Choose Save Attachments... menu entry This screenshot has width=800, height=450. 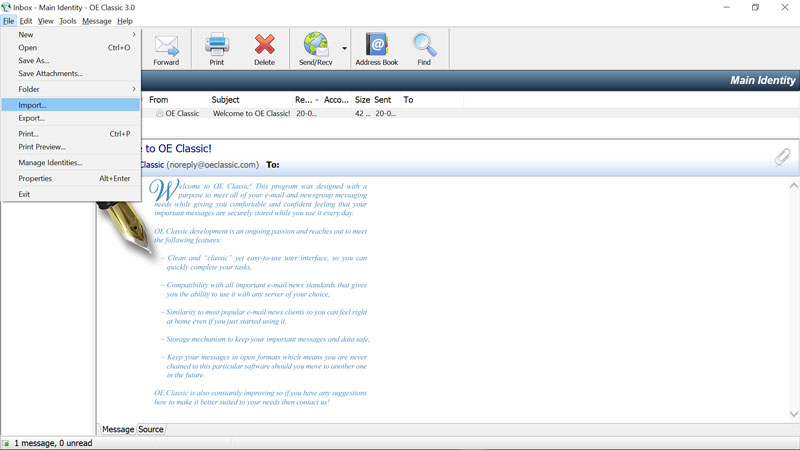(x=71, y=73)
